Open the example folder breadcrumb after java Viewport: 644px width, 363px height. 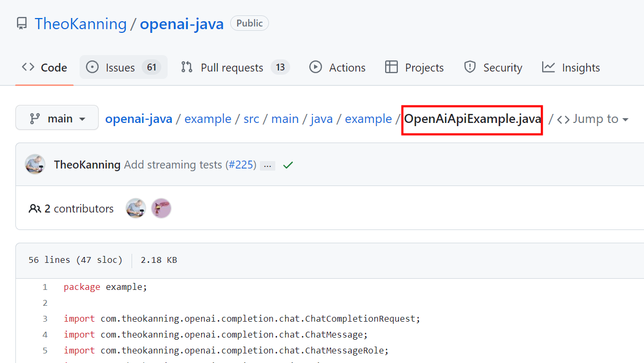(x=368, y=119)
